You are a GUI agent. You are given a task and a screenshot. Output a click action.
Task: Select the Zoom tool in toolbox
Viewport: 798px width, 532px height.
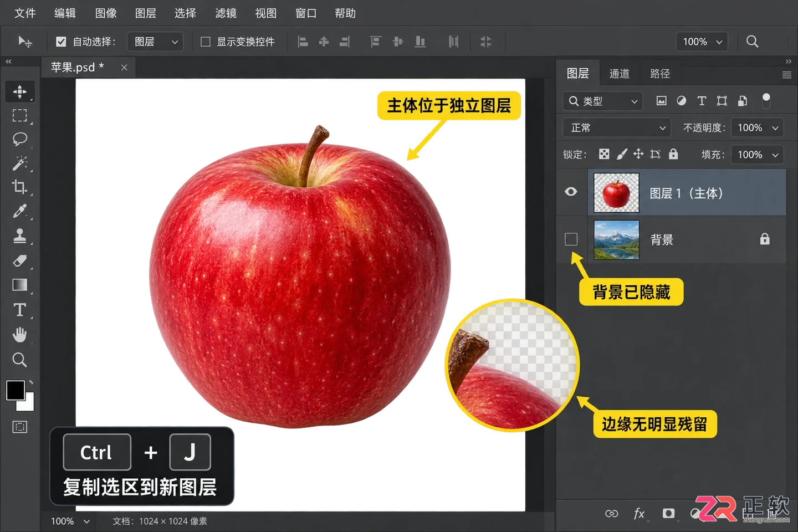pyautogui.click(x=20, y=360)
